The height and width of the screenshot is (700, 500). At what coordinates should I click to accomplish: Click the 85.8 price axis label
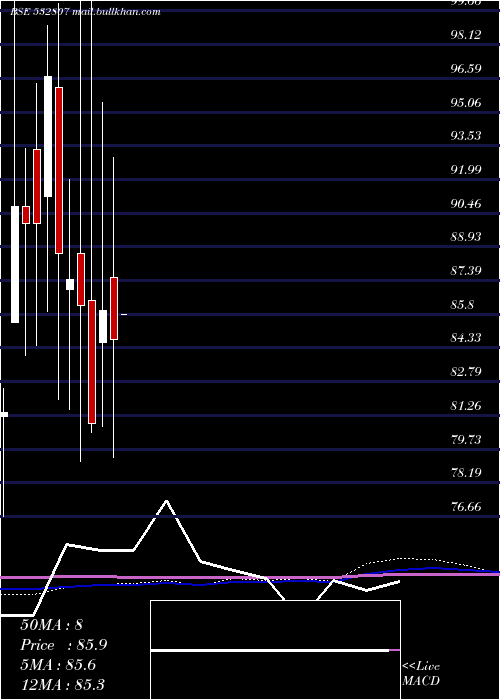[462, 304]
